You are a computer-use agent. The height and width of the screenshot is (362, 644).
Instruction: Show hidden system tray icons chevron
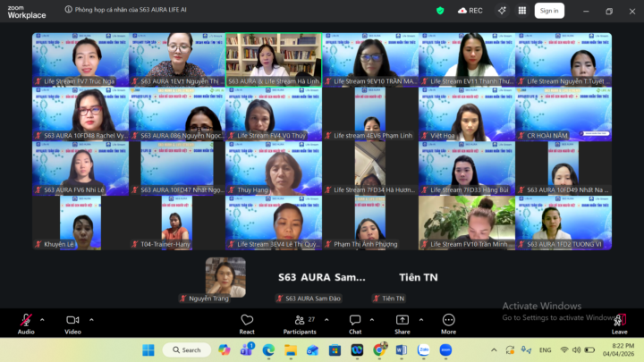494,350
